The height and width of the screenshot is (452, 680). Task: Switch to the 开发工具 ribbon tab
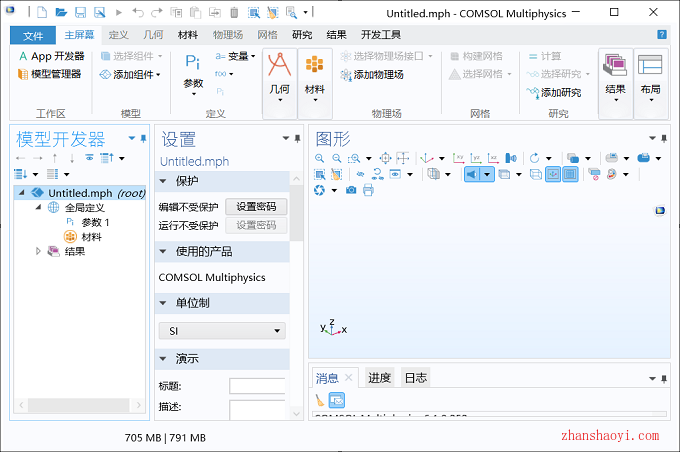381,35
